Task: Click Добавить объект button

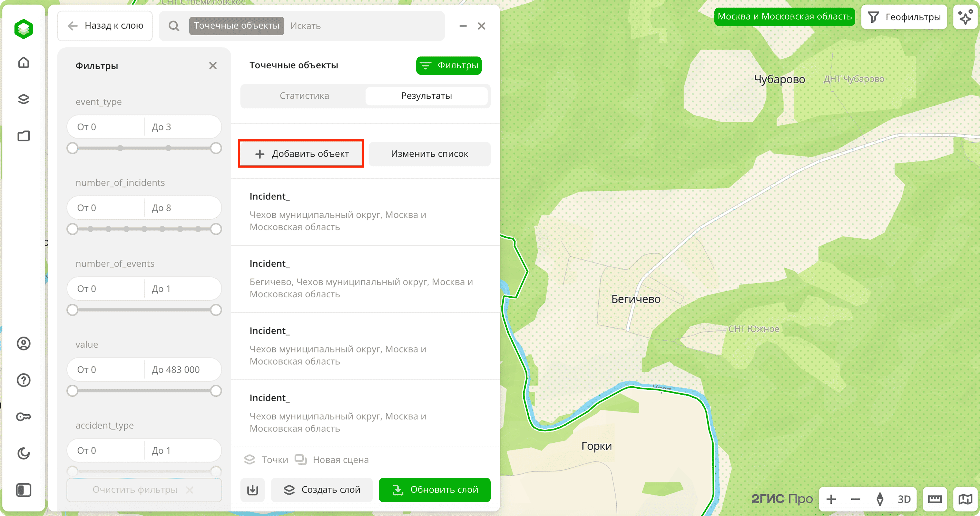Action: pos(301,154)
